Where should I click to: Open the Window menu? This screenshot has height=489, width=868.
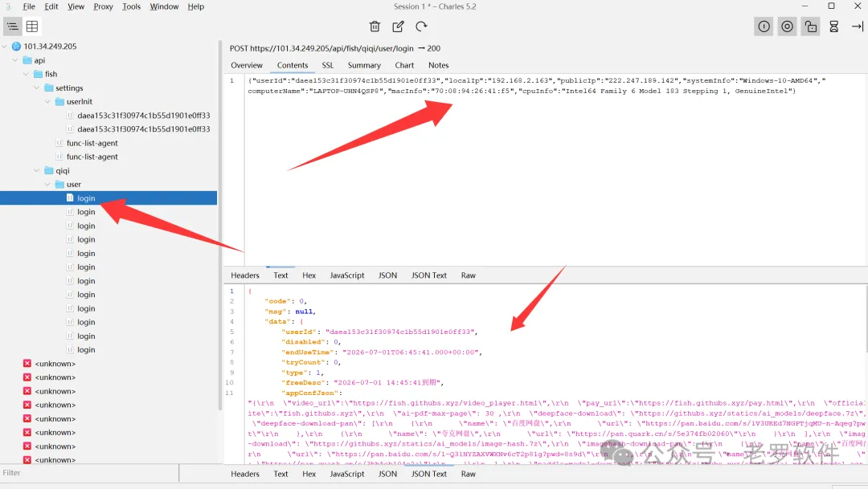pos(164,6)
